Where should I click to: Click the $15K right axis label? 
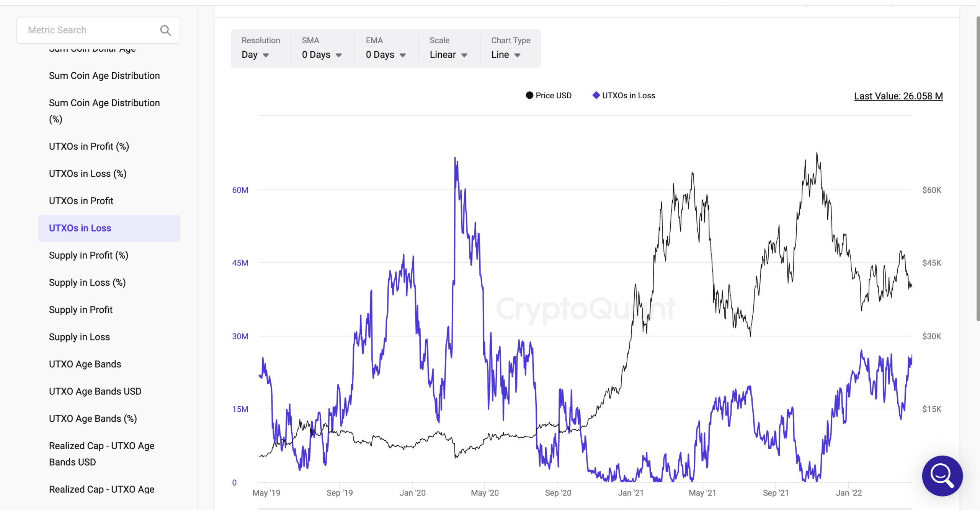(x=932, y=409)
